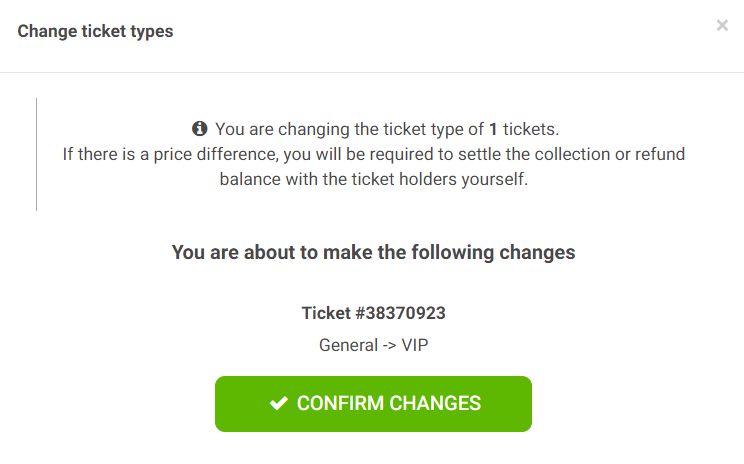Click the checkmark icon on Confirm button
Viewport: 744px width, 464px height.
279,403
